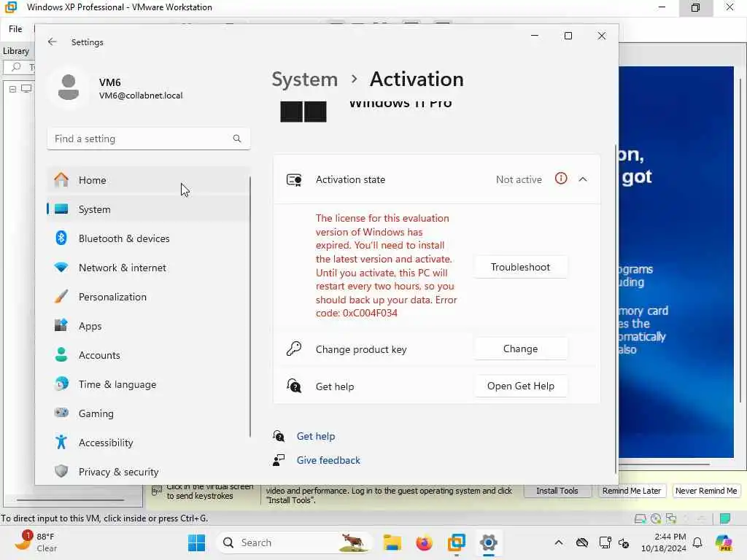Screen dimensions: 747x560
Task: Open the VM6 user account avatar
Action: click(69, 87)
